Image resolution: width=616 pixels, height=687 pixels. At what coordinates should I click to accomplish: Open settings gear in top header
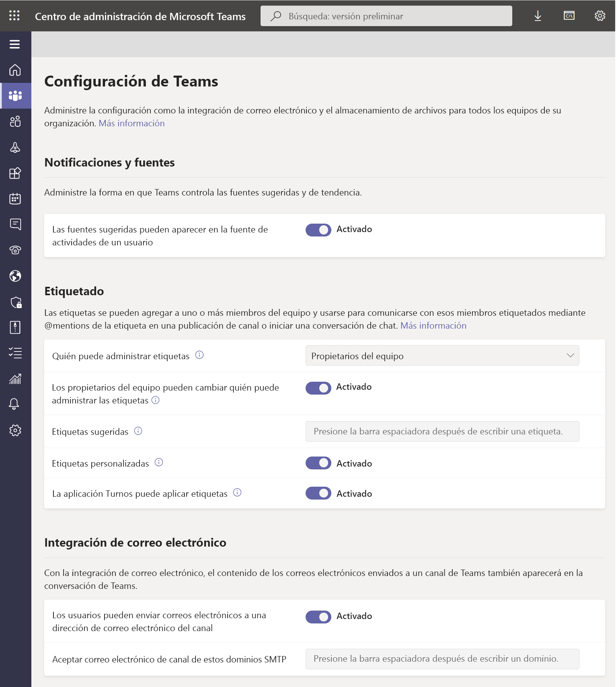point(600,16)
